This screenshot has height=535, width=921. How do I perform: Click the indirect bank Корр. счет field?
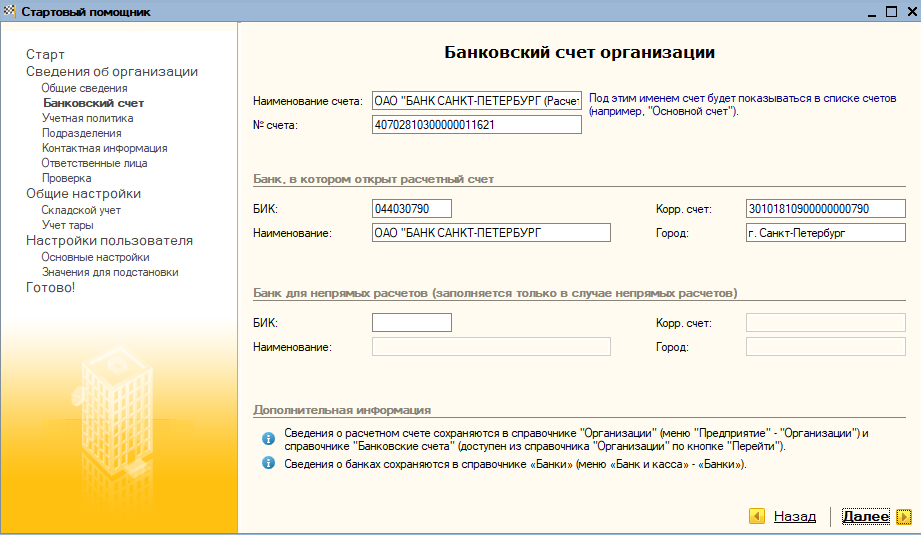pos(825,322)
